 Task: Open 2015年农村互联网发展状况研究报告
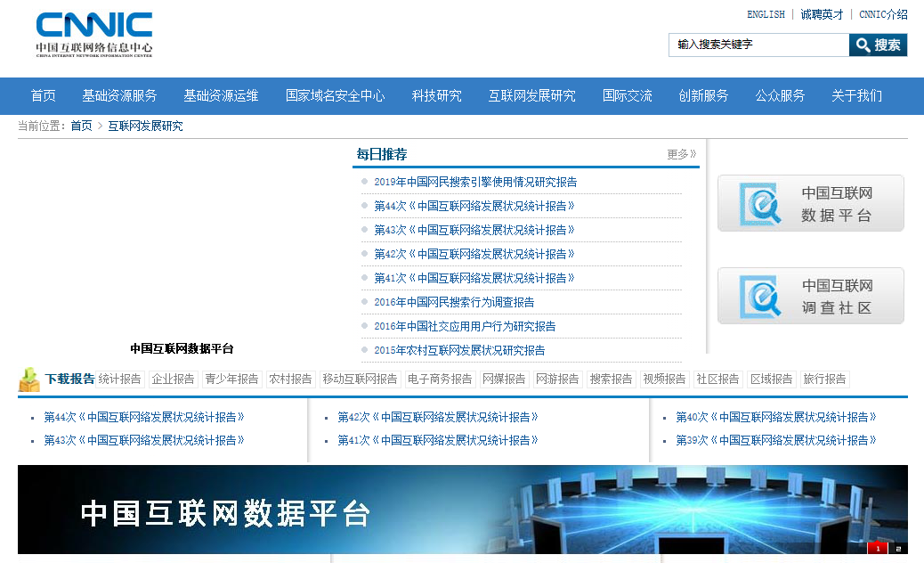(x=459, y=351)
